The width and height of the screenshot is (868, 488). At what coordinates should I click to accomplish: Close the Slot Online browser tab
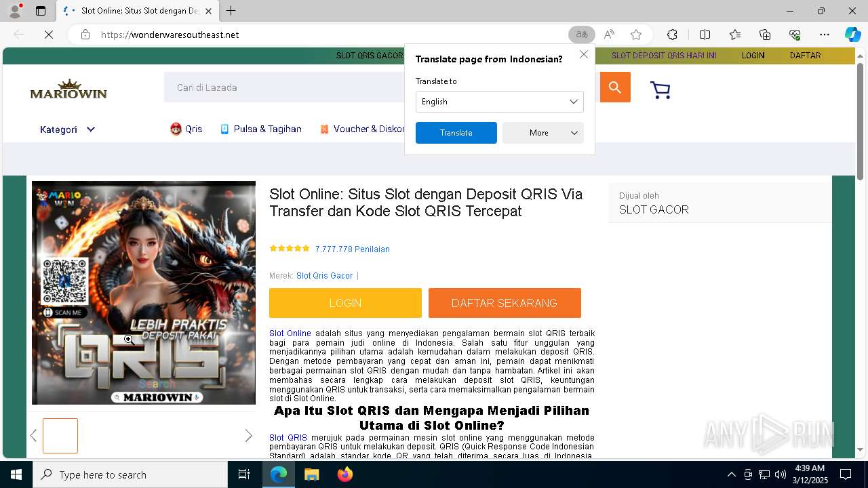[x=208, y=11]
